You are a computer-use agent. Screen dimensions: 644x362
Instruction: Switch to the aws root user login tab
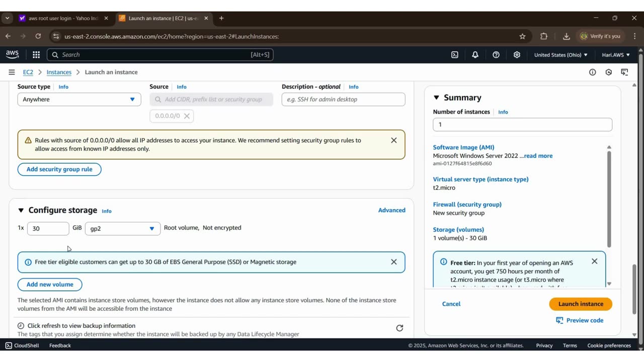pos(63,18)
